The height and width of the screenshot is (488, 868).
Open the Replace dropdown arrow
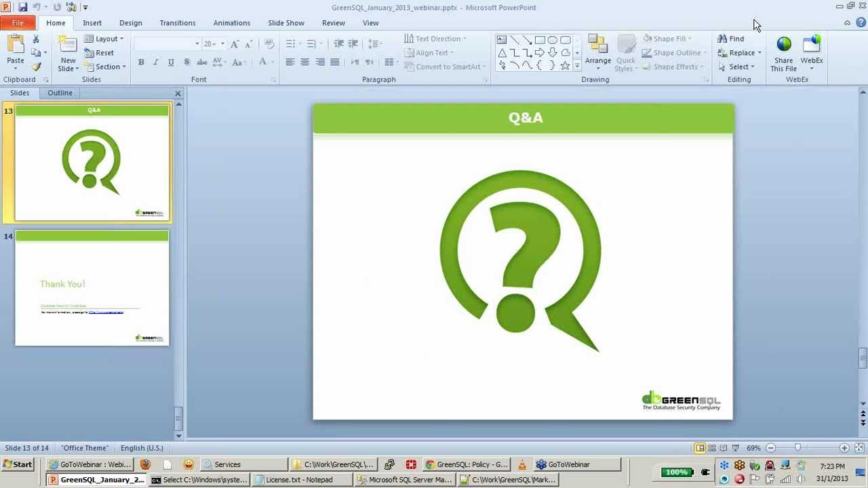pyautogui.click(x=759, y=53)
